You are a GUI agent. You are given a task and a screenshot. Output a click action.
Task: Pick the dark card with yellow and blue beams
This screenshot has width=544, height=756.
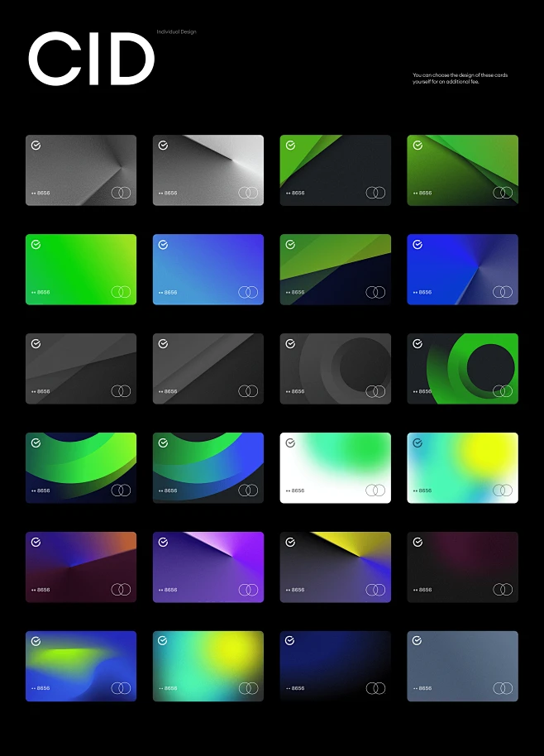click(x=336, y=567)
